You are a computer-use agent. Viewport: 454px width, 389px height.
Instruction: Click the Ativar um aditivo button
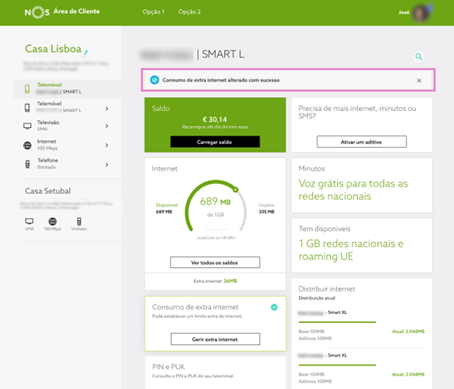pos(362,142)
